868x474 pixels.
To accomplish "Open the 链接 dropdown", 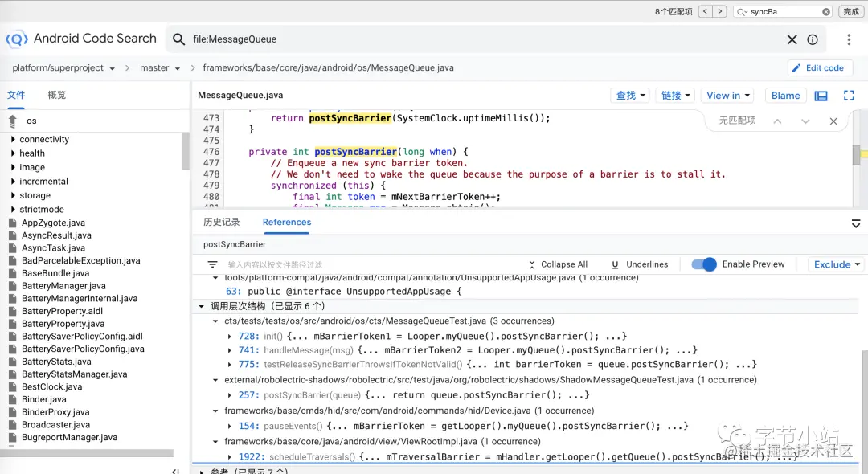I will (675, 95).
